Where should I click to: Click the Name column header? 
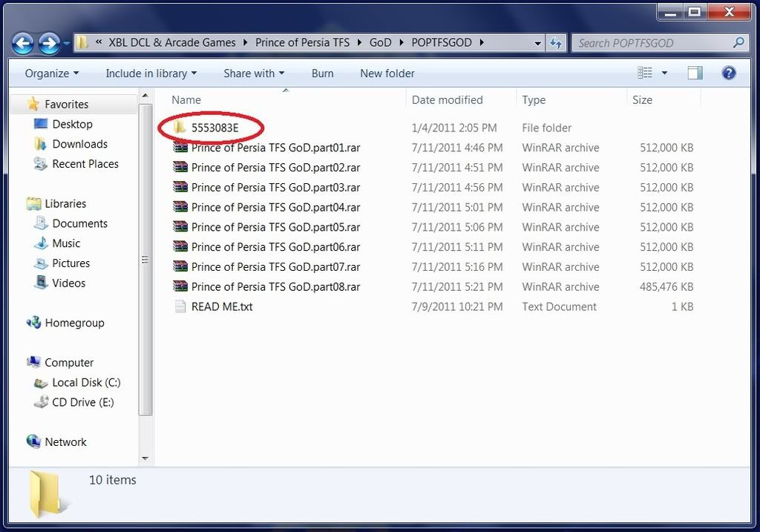(186, 100)
